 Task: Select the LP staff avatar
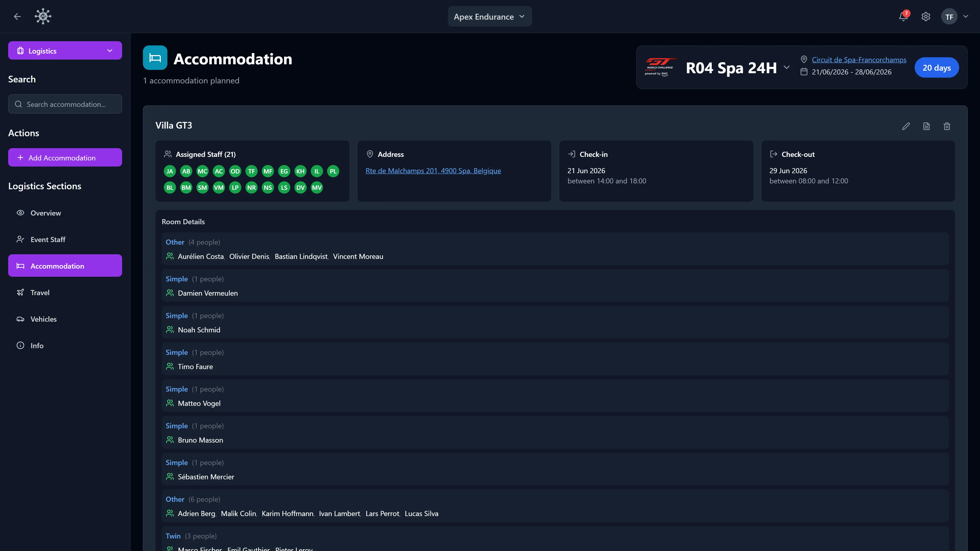click(235, 187)
